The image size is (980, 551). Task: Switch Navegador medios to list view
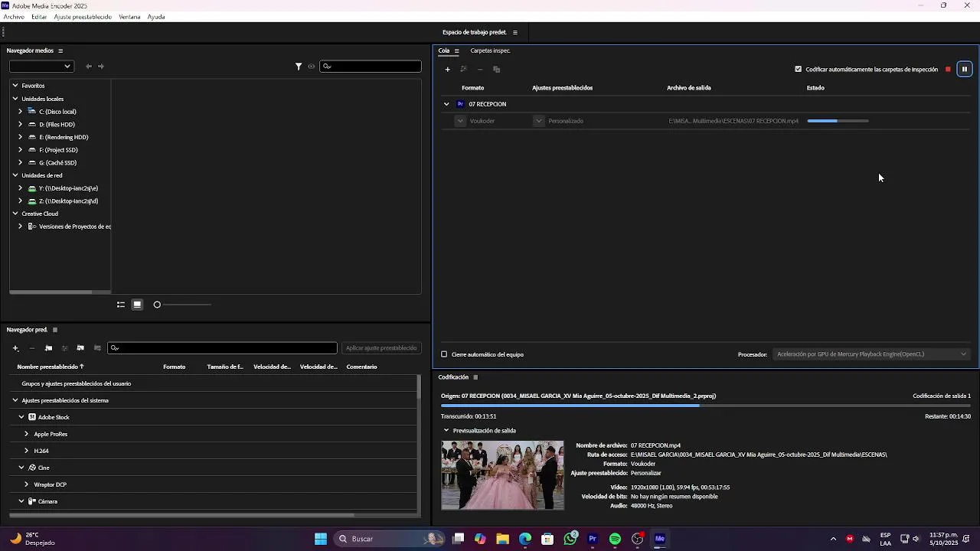tap(121, 305)
